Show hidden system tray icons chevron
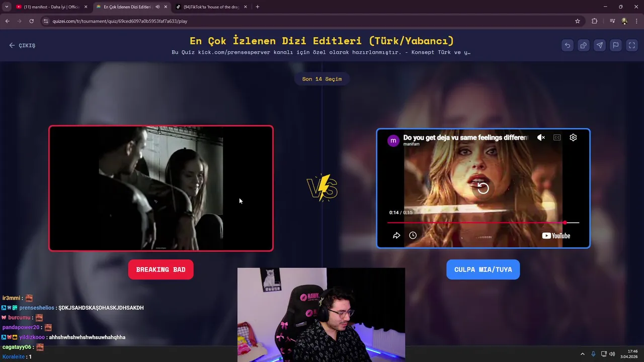 [x=583, y=354]
